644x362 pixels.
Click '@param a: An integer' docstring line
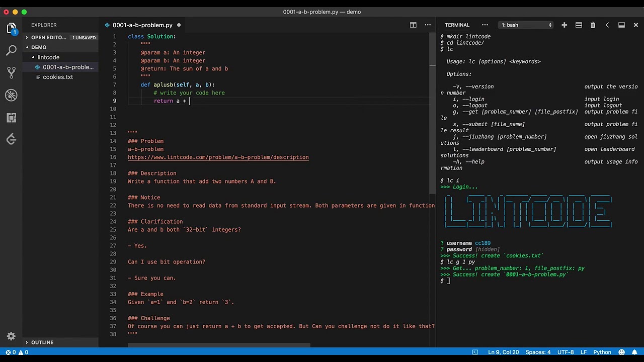coord(173,53)
